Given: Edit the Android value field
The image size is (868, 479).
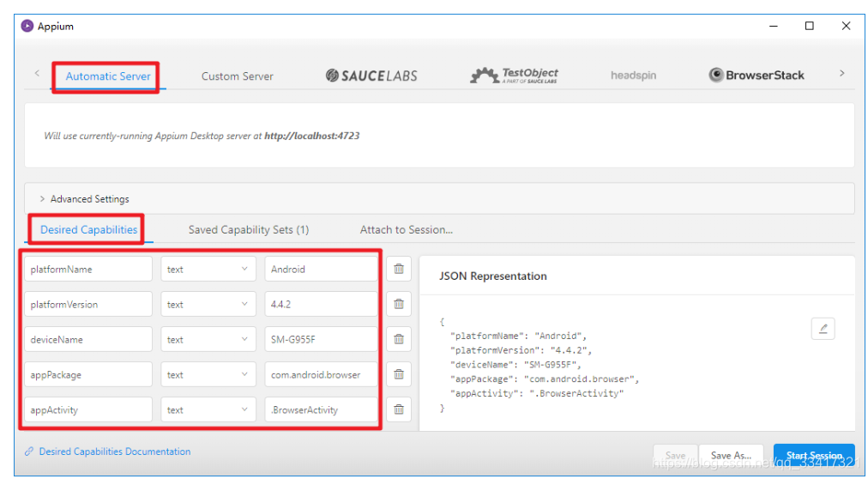Looking at the screenshot, I should pos(321,270).
